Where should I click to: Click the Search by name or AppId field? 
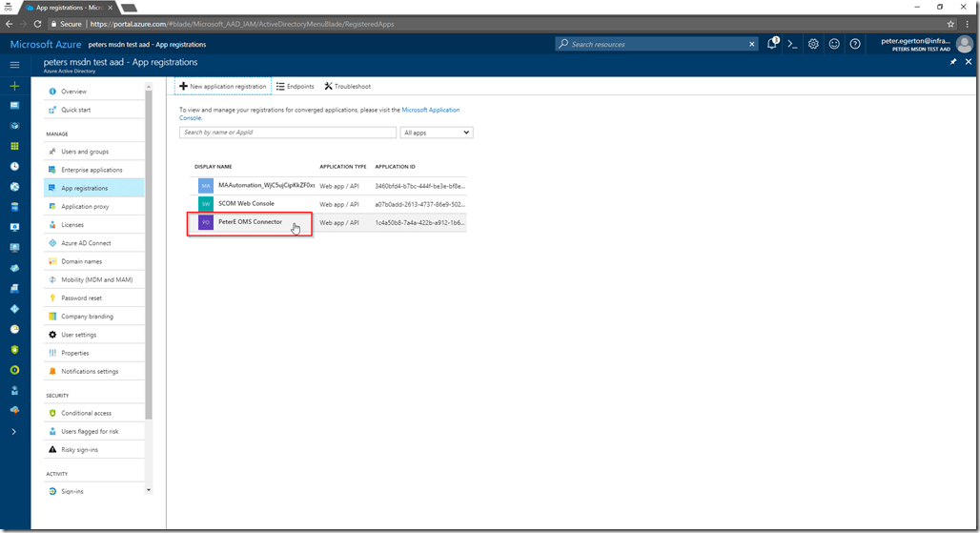[288, 133]
